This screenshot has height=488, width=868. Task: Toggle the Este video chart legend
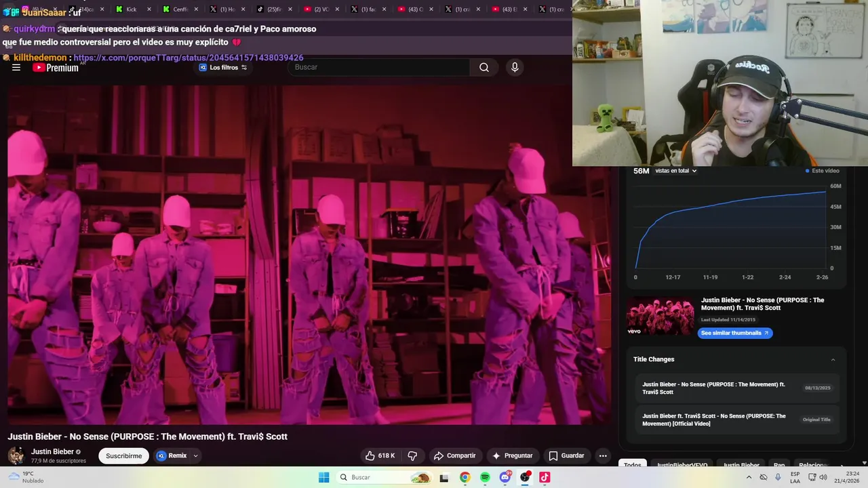tap(822, 171)
